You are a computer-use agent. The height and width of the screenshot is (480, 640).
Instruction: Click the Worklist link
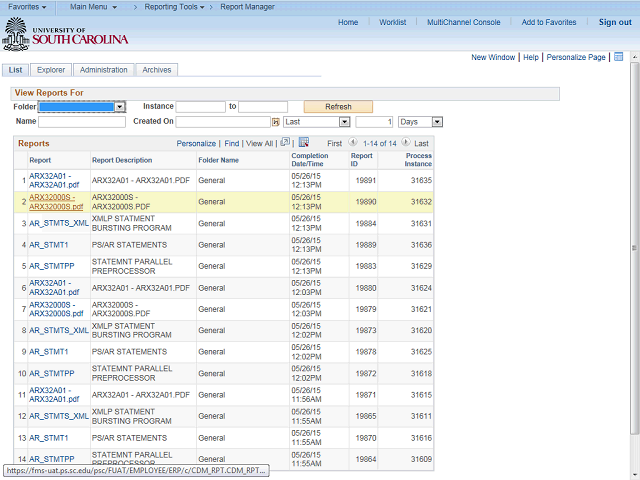(392, 22)
